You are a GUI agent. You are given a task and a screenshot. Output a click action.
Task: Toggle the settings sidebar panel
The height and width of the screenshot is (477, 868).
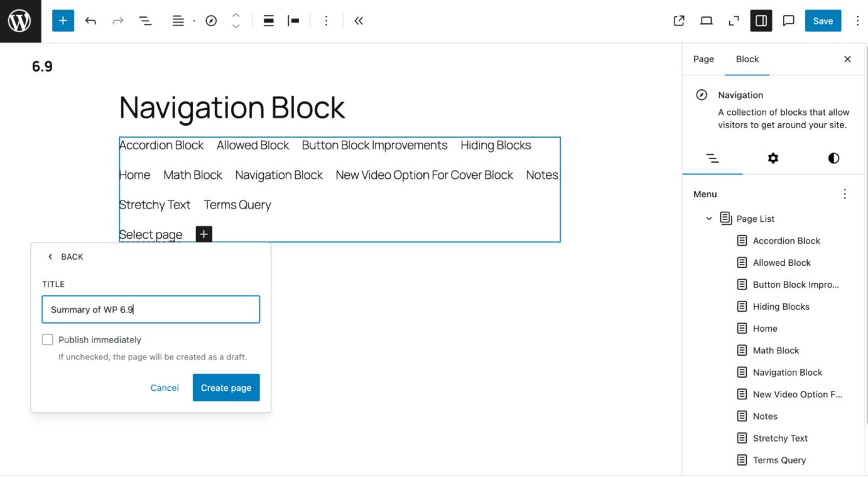(x=761, y=21)
